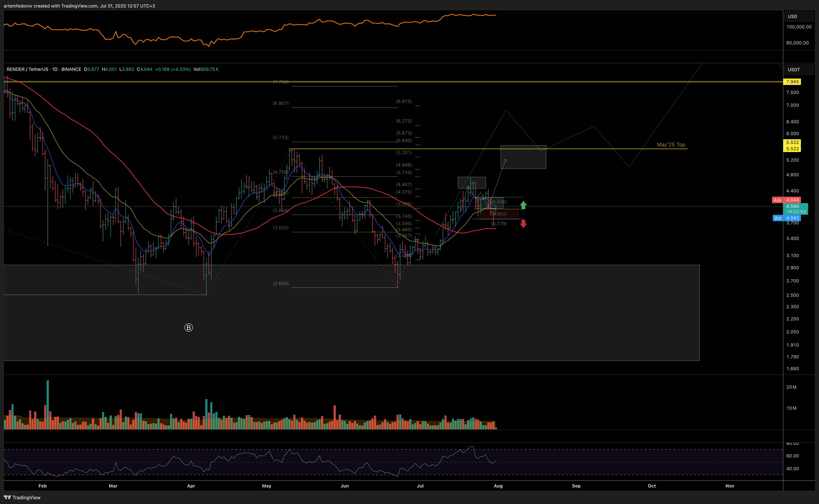This screenshot has height=504, width=819.
Task: Click the +0.168 (+4.33%) change value
Action: click(173, 69)
